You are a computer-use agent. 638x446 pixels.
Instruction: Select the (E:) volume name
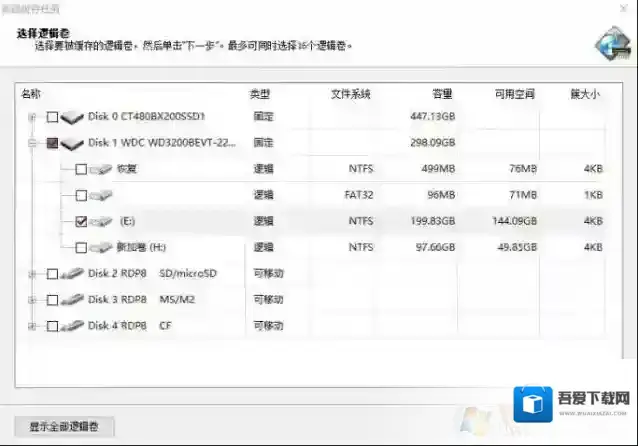(x=127, y=221)
